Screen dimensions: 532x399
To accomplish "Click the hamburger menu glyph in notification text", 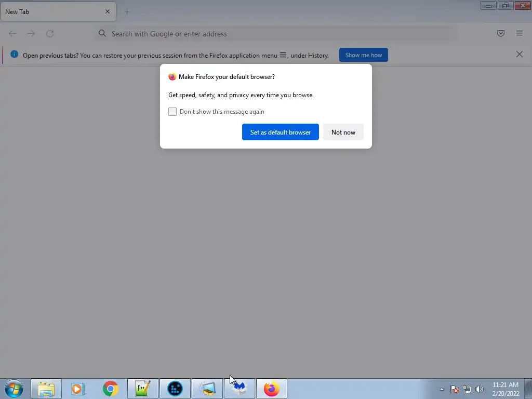I will click(x=283, y=55).
